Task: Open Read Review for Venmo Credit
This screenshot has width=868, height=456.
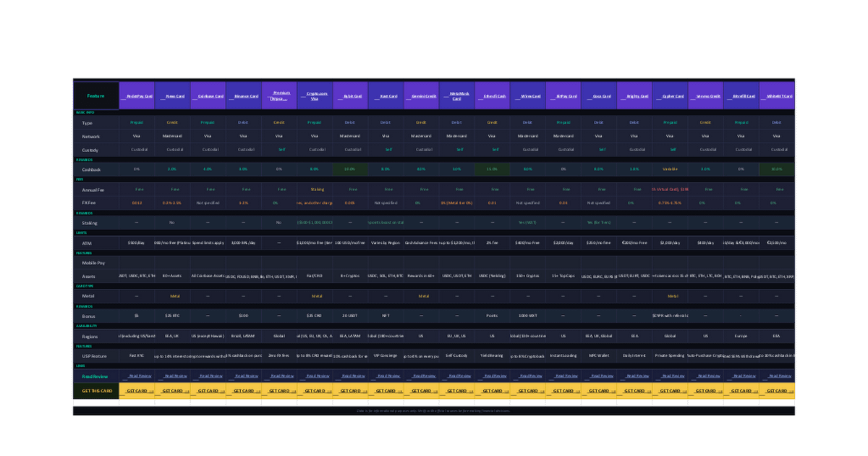Action: [707, 376]
